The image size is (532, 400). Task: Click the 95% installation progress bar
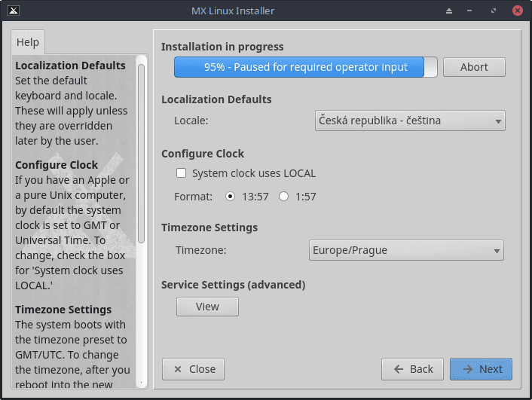point(306,67)
